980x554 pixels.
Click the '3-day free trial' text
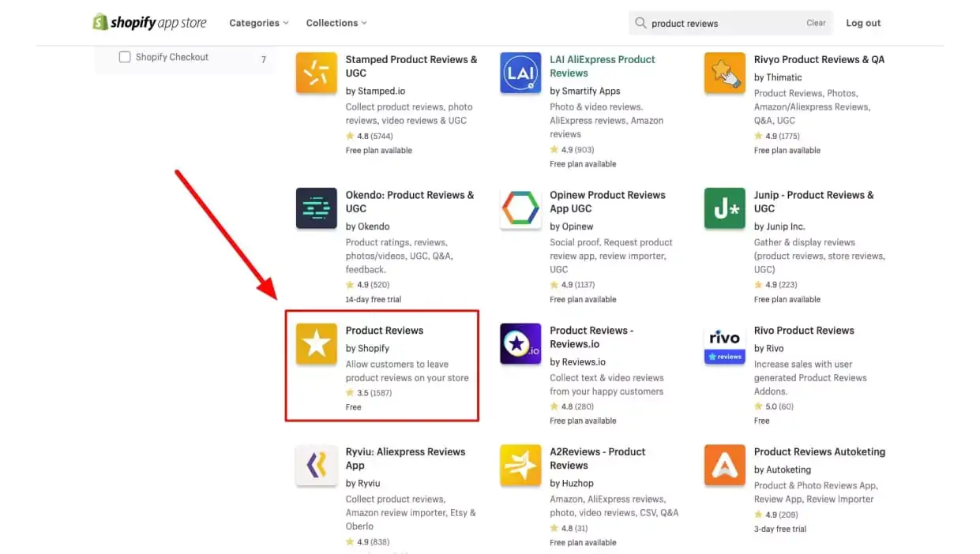tap(780, 529)
